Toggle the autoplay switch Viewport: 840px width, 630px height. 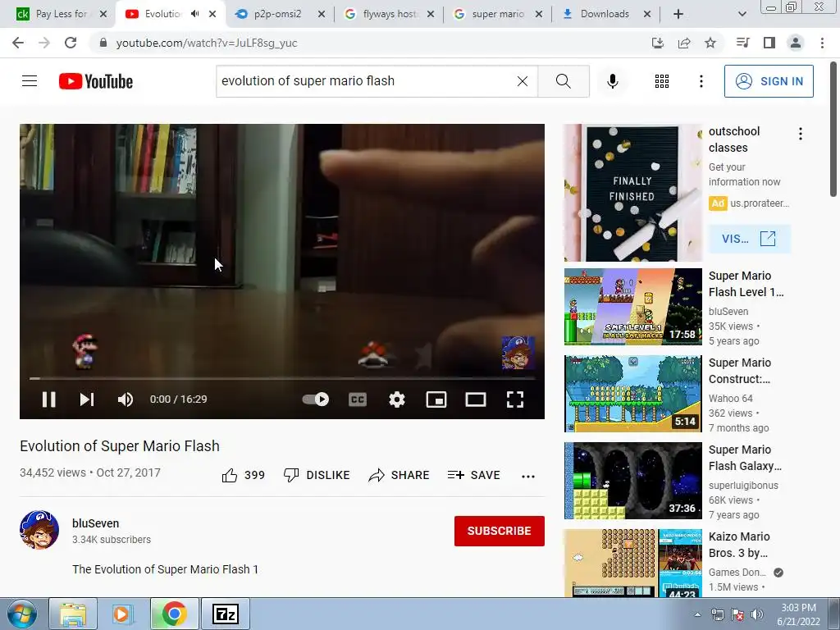point(316,399)
